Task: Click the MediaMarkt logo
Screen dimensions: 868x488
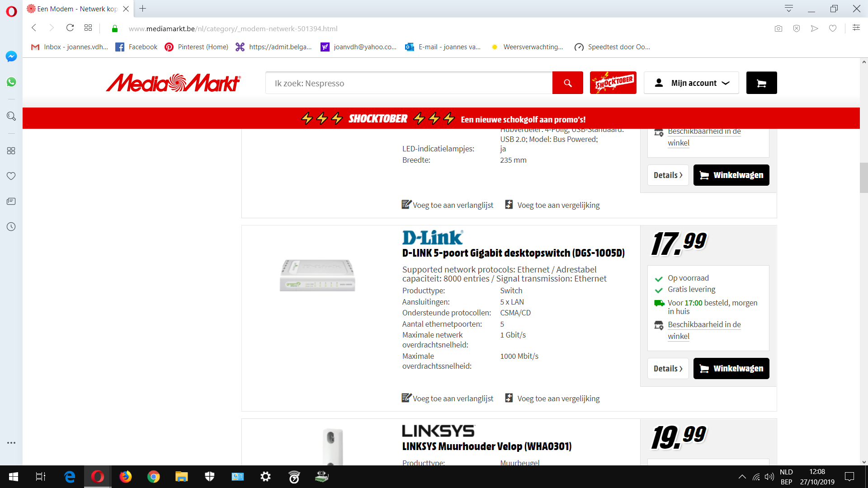Action: point(174,83)
